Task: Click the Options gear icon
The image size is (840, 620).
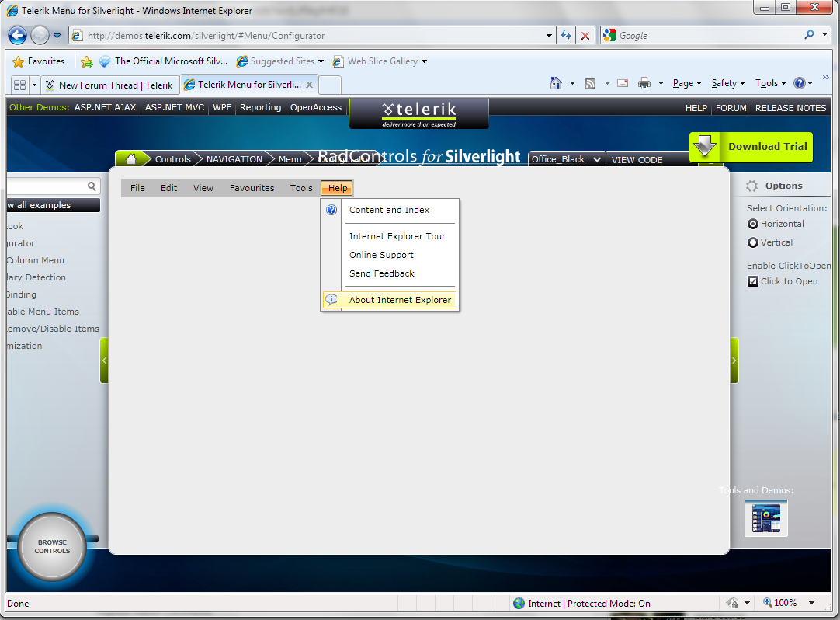Action: pyautogui.click(x=752, y=186)
